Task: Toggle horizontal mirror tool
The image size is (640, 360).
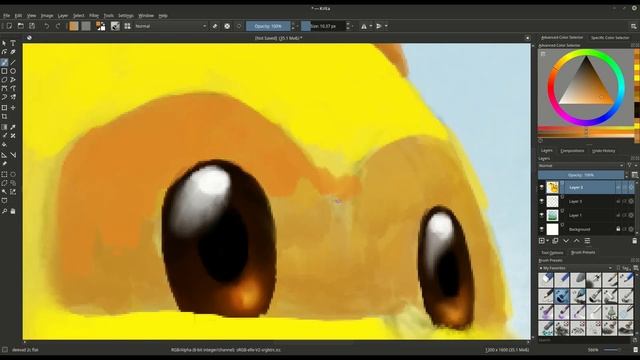Action: pyautogui.click(x=364, y=26)
